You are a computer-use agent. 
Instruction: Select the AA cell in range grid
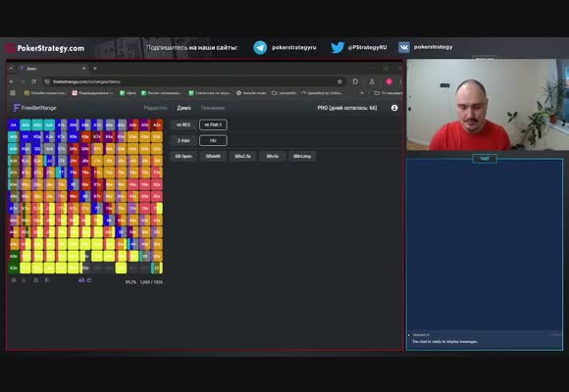point(14,124)
